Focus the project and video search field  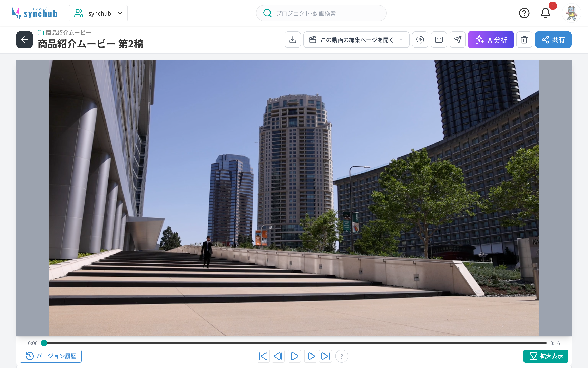point(321,13)
